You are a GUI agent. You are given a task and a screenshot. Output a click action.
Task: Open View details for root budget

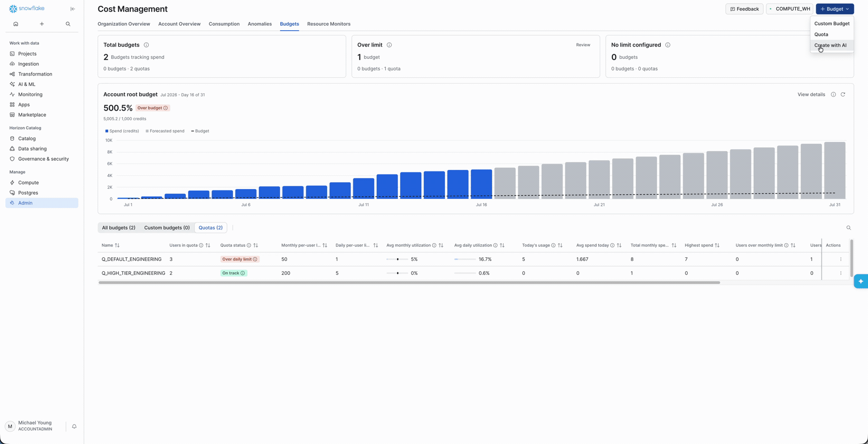point(811,94)
